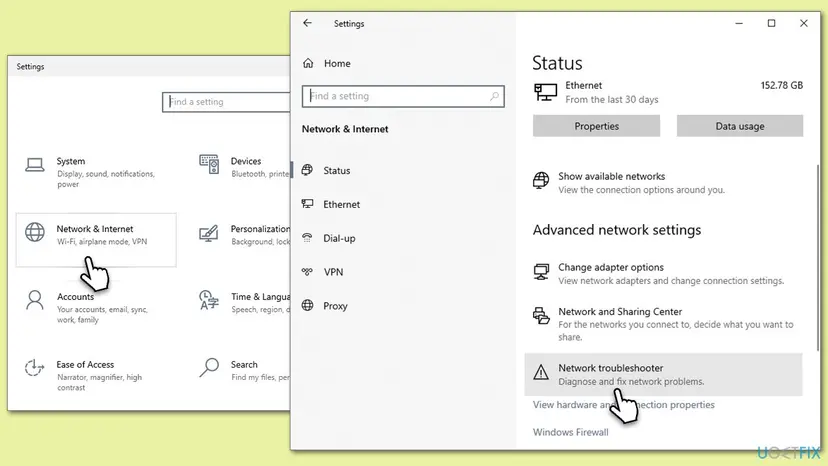The height and width of the screenshot is (466, 828).
Task: Click the Proxy globe icon in sidebar
Action: tap(307, 305)
